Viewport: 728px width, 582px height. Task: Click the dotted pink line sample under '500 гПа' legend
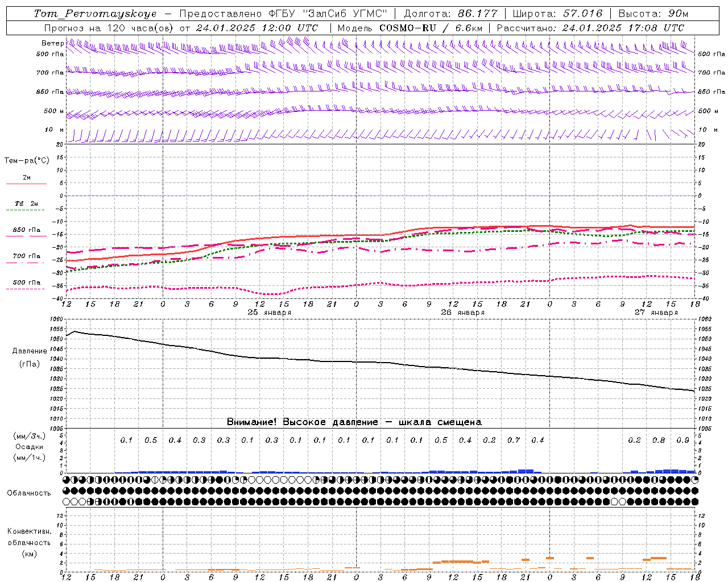26,289
